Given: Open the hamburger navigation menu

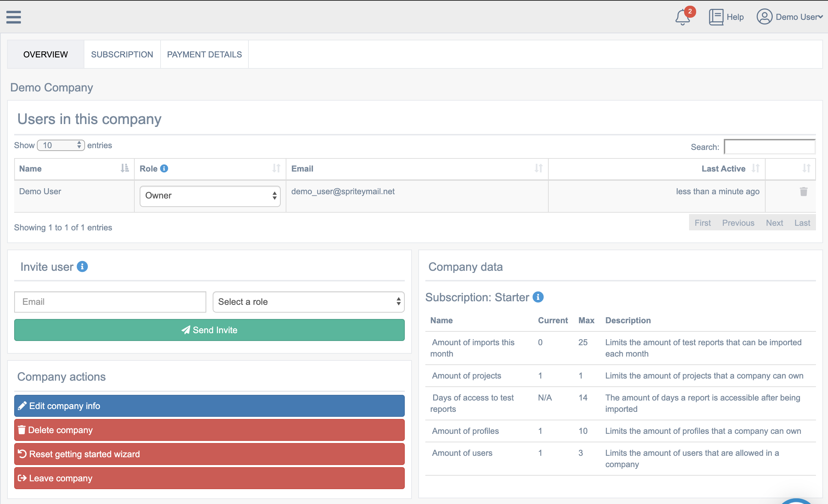Looking at the screenshot, I should point(13,17).
